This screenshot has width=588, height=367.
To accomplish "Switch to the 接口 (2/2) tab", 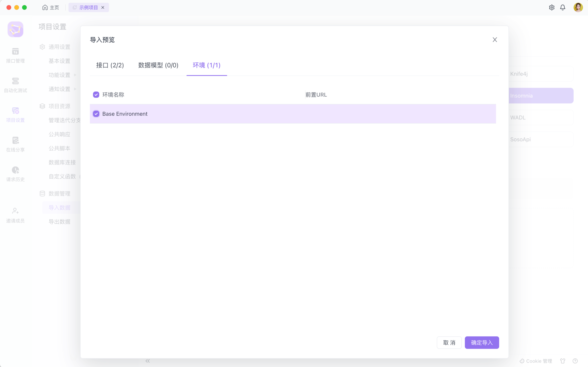I will pos(110,65).
